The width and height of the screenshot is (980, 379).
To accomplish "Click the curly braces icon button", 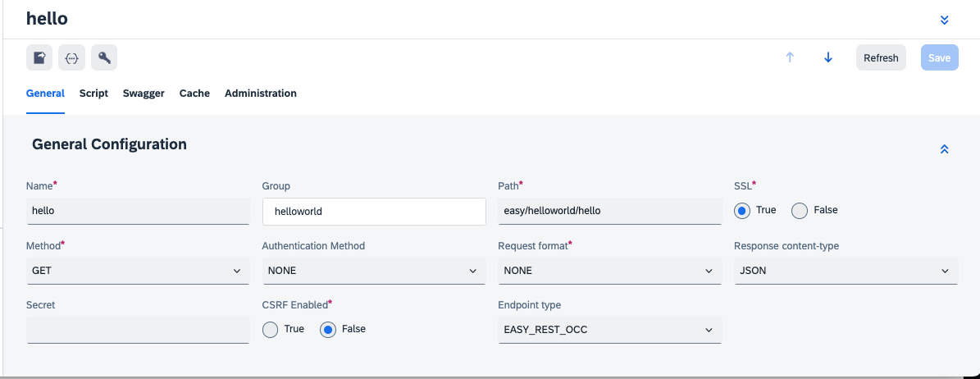I will coord(71,57).
